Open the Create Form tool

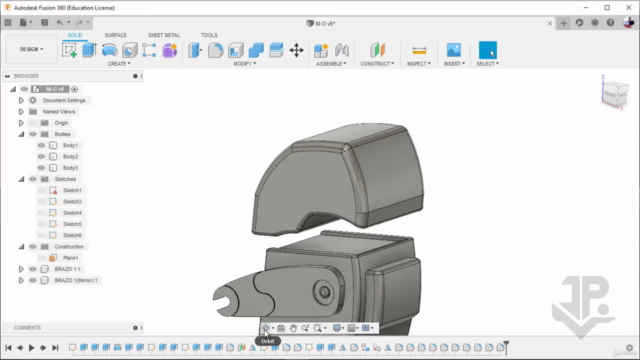click(170, 50)
